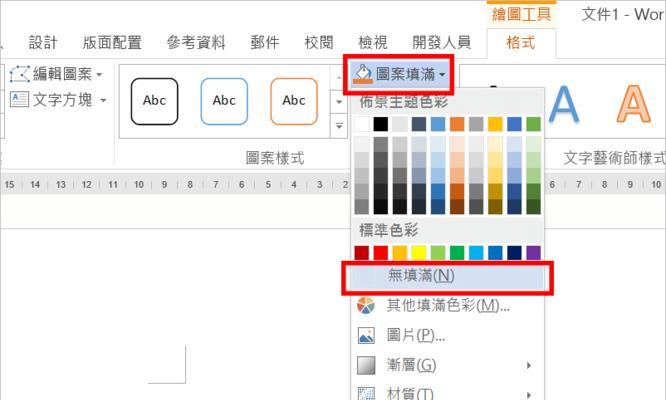Select the orange WordArt letter A style

coord(633,103)
